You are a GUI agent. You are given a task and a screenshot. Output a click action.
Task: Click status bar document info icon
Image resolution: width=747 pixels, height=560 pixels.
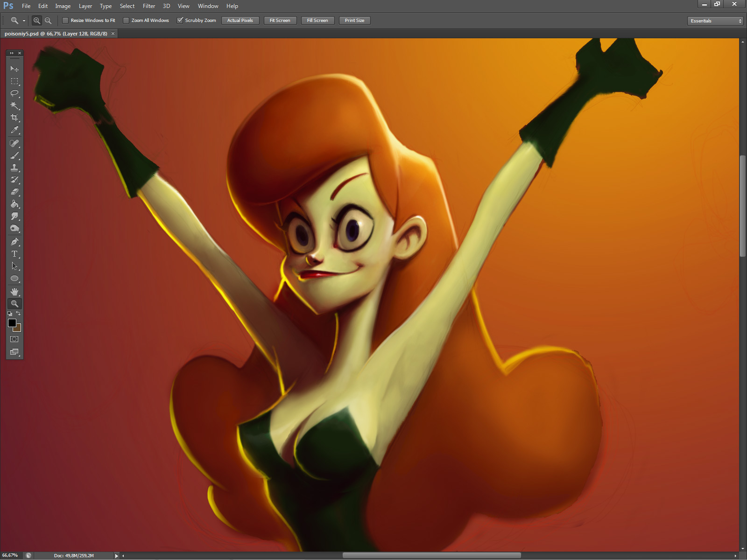(x=28, y=555)
